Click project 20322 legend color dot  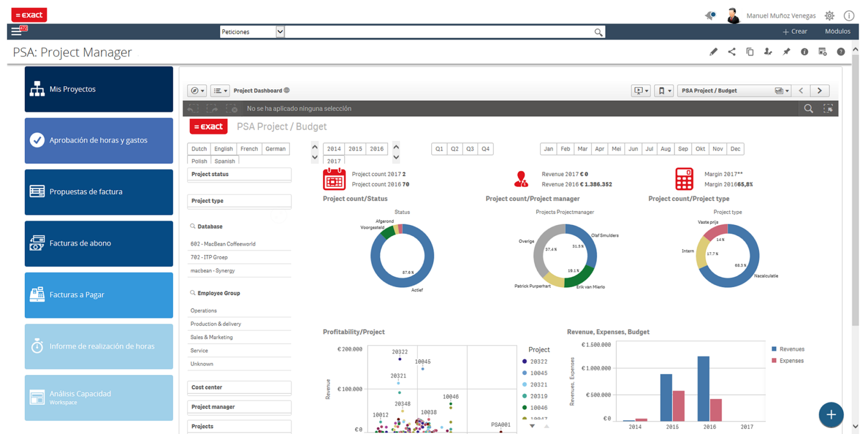coord(524,362)
